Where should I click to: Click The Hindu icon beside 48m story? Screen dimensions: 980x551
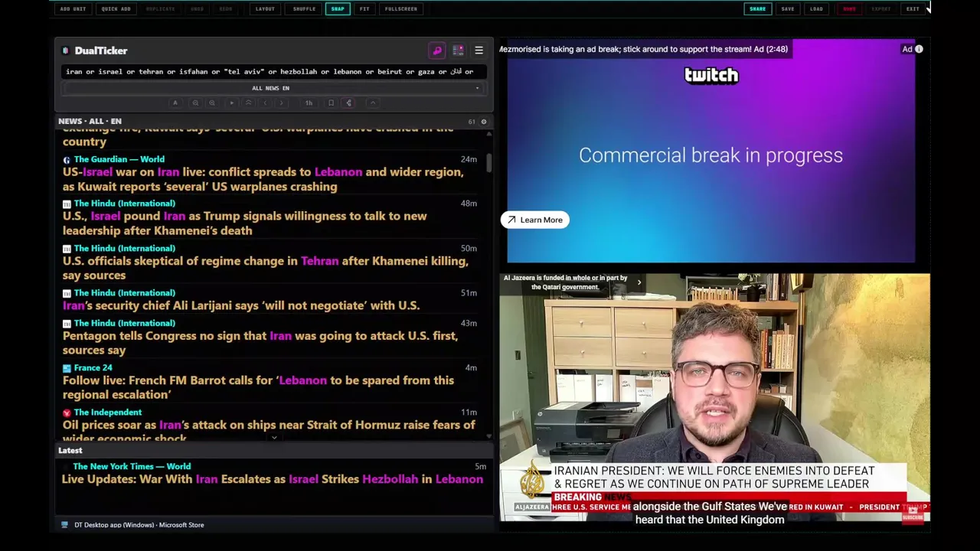coord(67,204)
